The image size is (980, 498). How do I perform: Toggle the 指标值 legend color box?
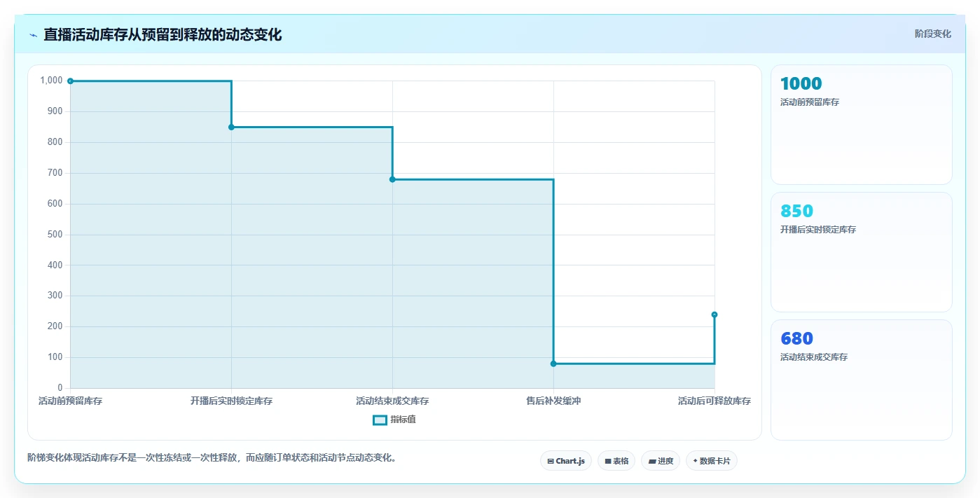[x=380, y=420]
